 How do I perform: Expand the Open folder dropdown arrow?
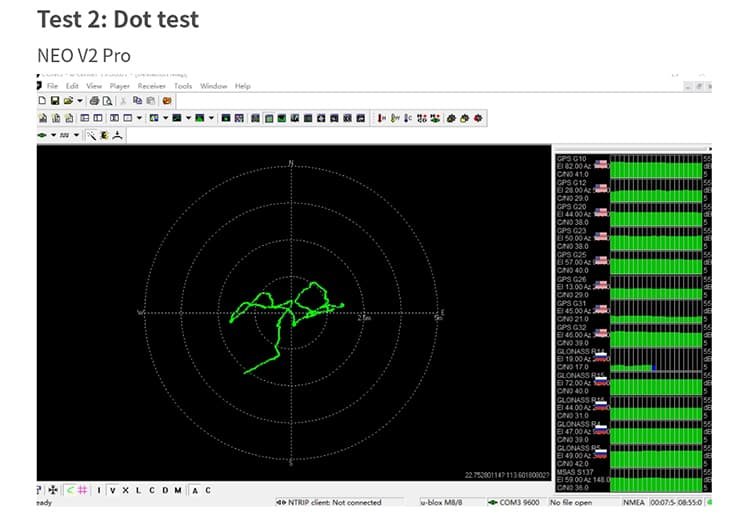click(x=80, y=100)
